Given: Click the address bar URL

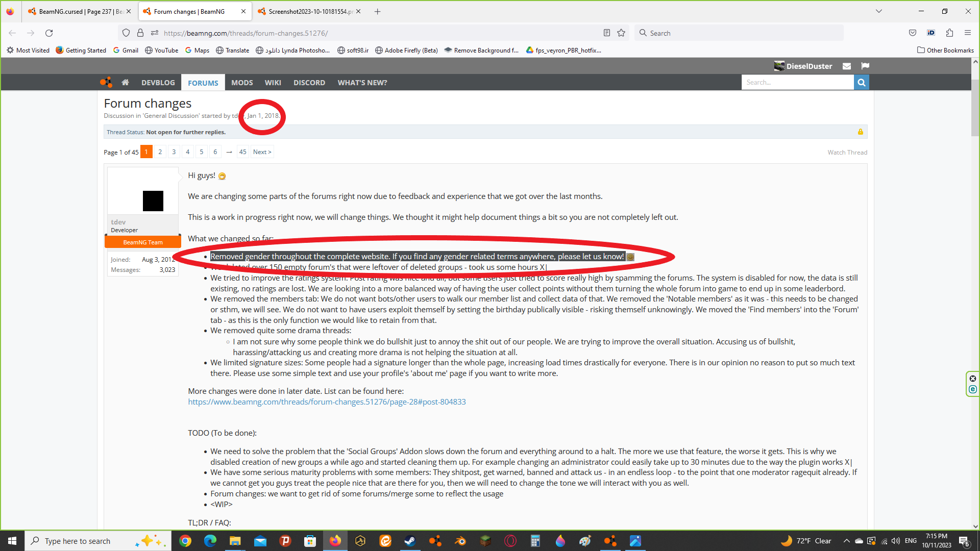Looking at the screenshot, I should click(246, 33).
